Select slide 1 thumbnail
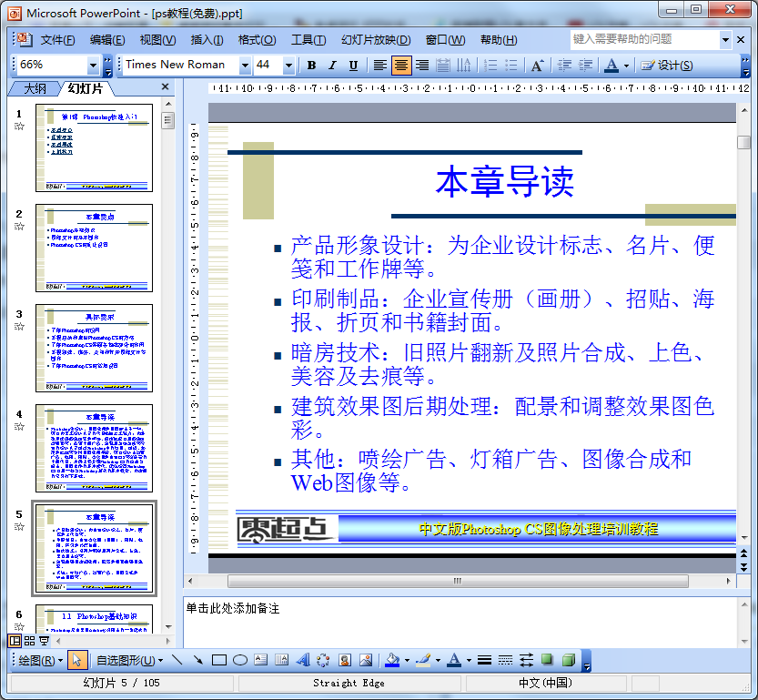The image size is (758, 700). pyautogui.click(x=95, y=147)
